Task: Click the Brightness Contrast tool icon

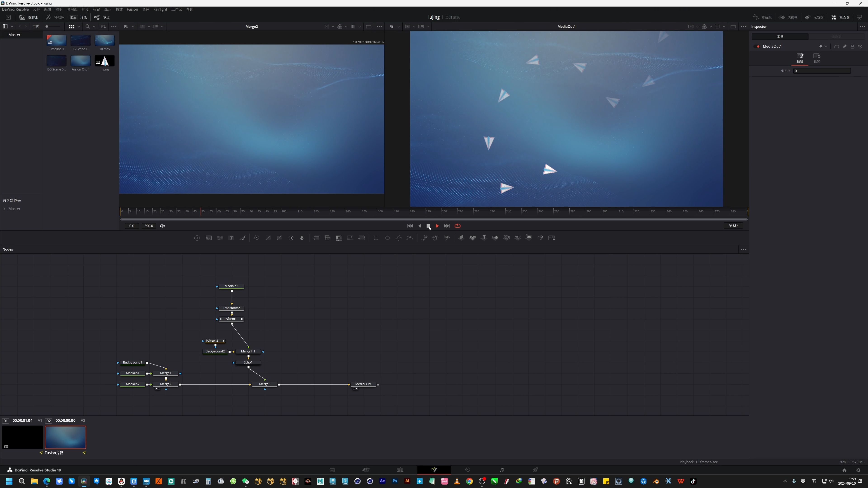Action: tap(291, 238)
